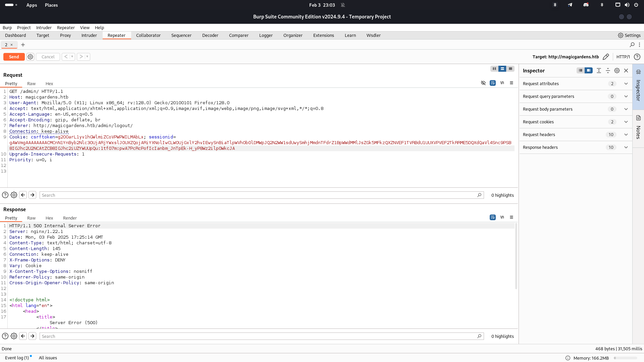View the memory usage bar
Screen dimensions: 644x362
[x=625, y=358]
